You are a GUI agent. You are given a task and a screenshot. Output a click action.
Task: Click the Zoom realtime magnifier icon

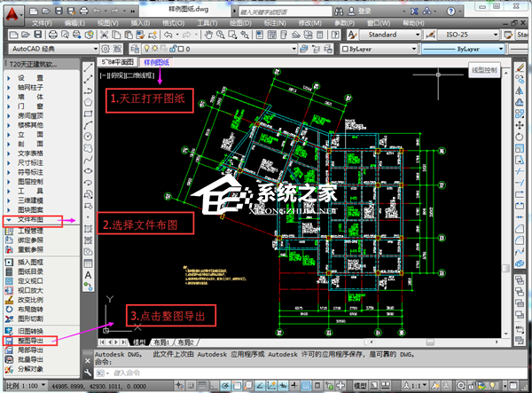click(x=221, y=35)
